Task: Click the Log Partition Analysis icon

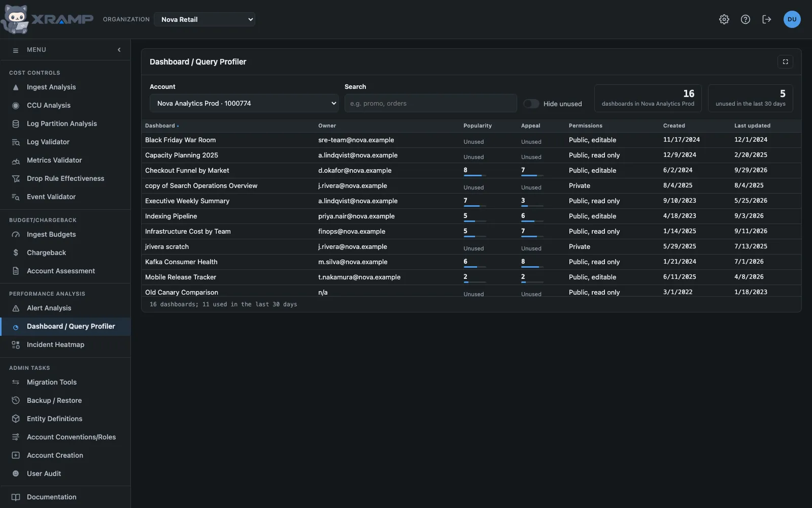Action: (16, 124)
